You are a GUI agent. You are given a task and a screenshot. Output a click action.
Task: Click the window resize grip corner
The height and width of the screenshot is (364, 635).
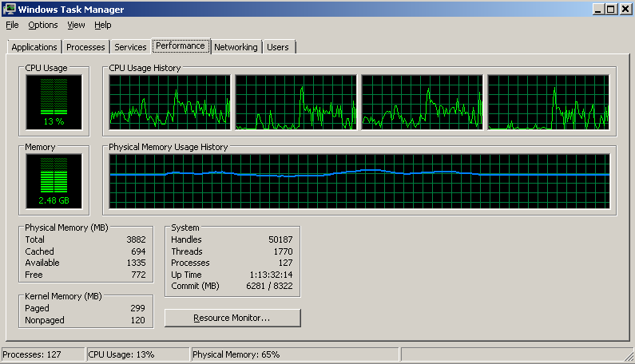tap(629, 356)
